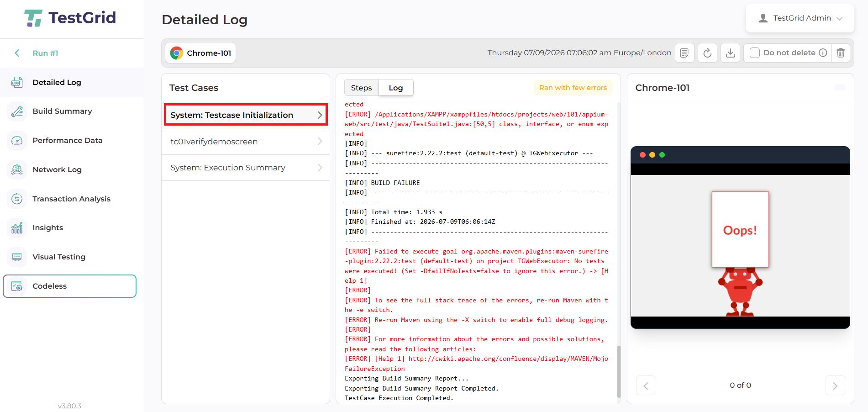Open Codeless menu item
The width and height of the screenshot is (868, 412).
(x=70, y=286)
